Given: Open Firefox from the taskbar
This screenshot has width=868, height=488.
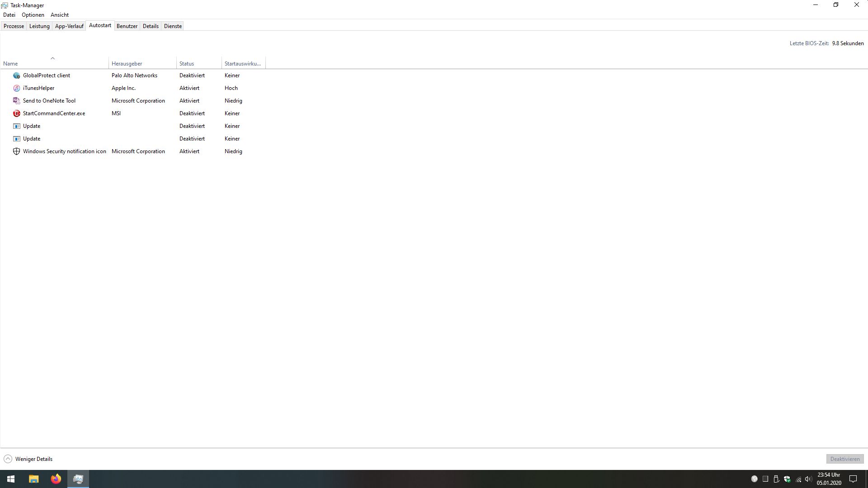Looking at the screenshot, I should point(56,479).
